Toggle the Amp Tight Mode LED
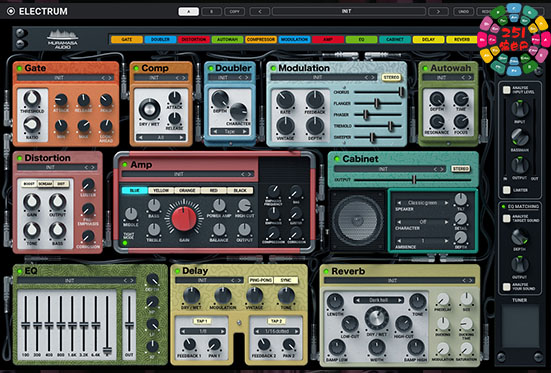Image resolution: width=551 pixels, height=373 pixels. [x=125, y=243]
